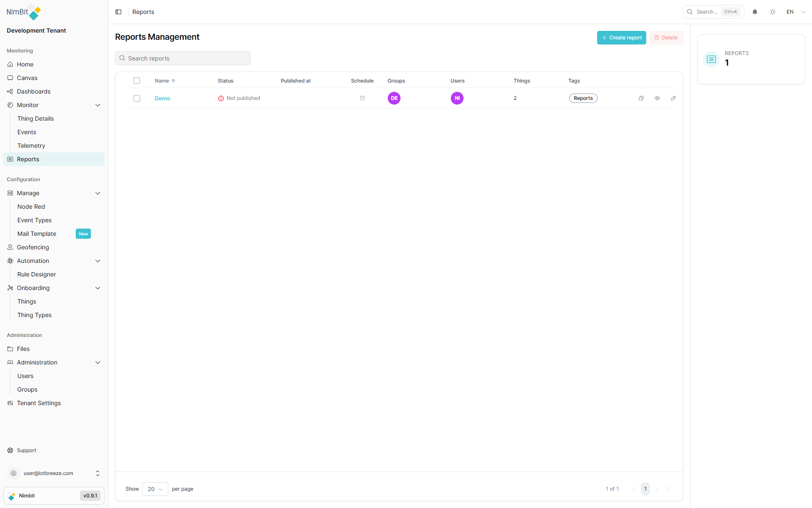Image resolution: width=812 pixels, height=508 pixels.
Task: Preview Demo report with eye icon
Action: point(657,98)
